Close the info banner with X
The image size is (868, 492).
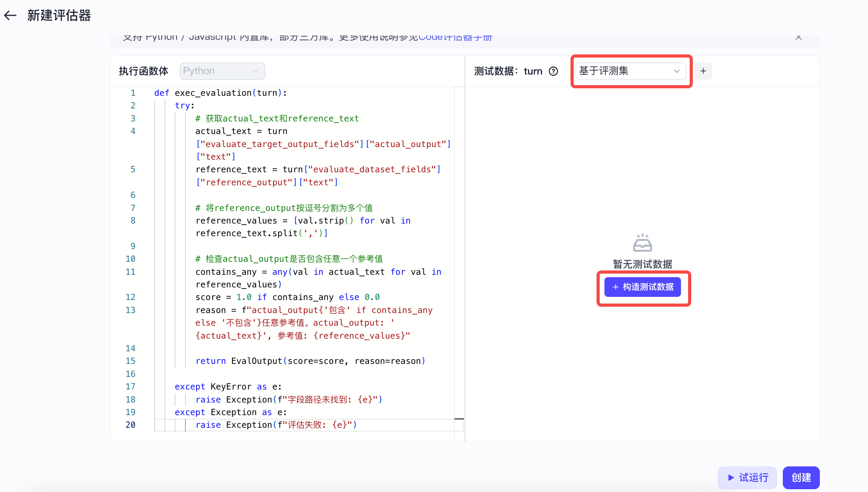coord(799,37)
